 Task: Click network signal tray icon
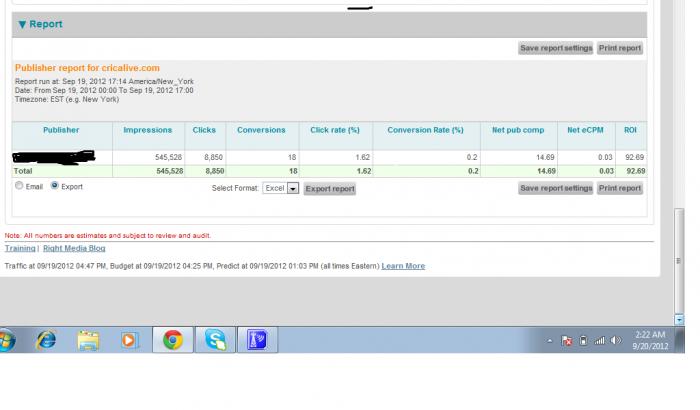(600, 341)
